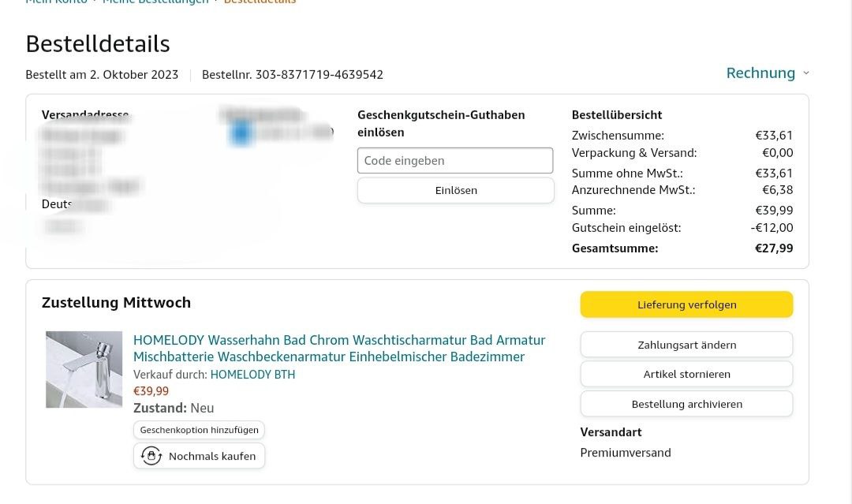Viewport: 852px width, 504px height.
Task: Click the Code eingeben gift card field
Action: [455, 160]
